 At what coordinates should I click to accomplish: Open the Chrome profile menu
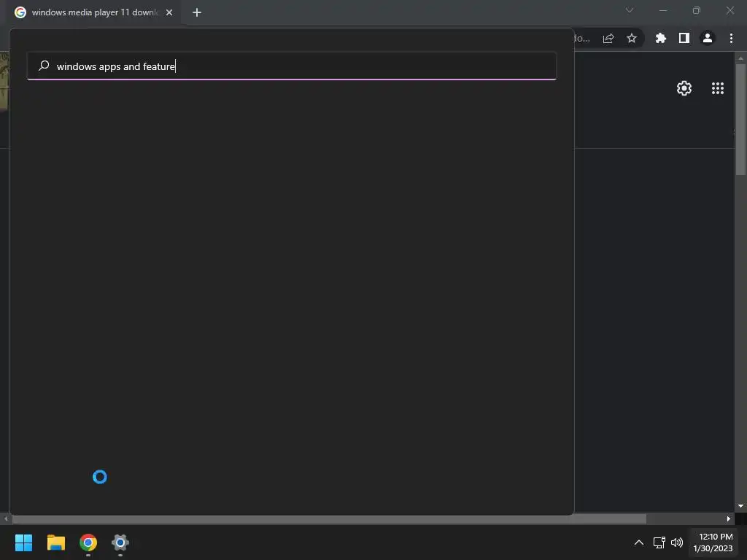[708, 38]
